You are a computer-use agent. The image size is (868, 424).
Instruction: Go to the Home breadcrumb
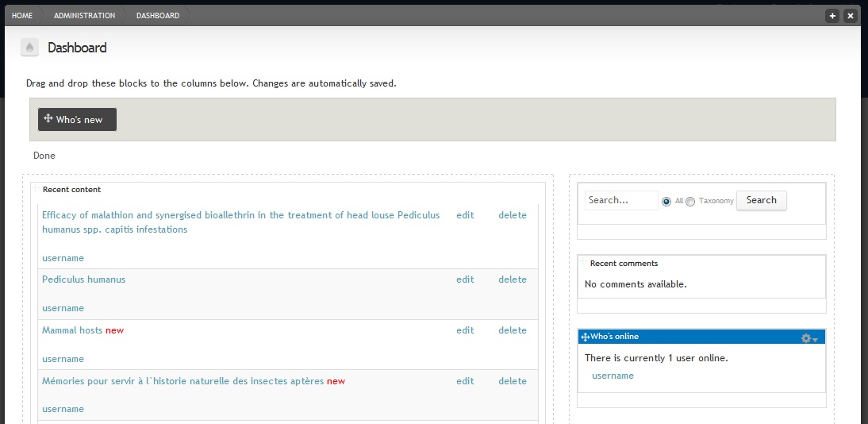(x=22, y=16)
